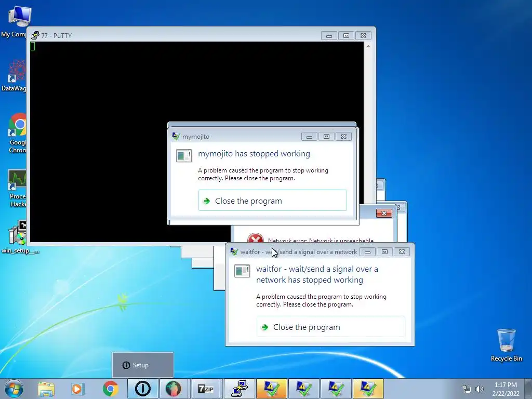Select the second crash-report taskbar item
Screen dimensions: 532x399
[303, 389]
